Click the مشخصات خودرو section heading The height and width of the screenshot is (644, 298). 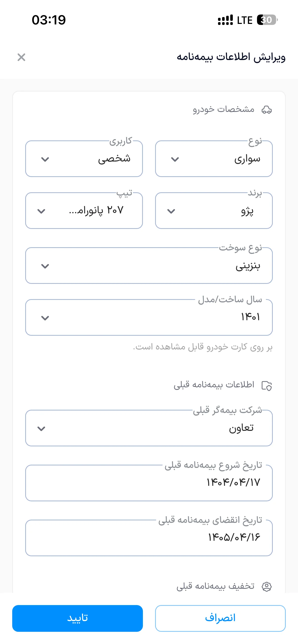click(x=223, y=109)
